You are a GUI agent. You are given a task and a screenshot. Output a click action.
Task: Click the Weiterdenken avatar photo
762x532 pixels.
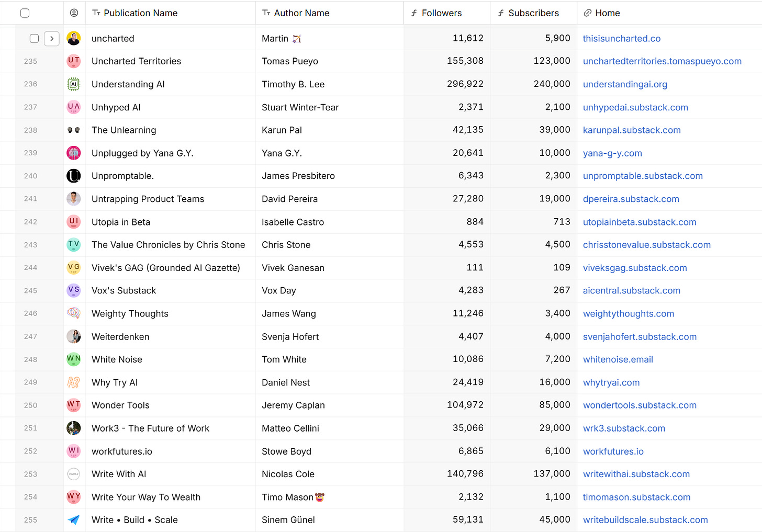[74, 336]
